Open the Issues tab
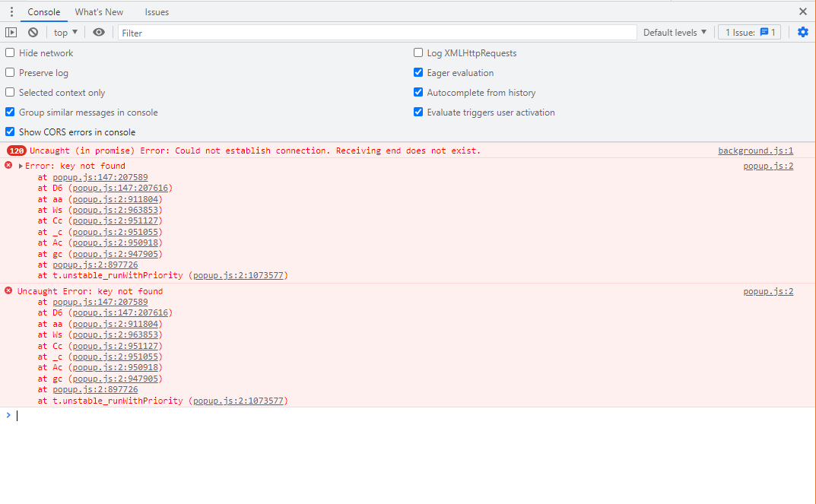 click(x=156, y=11)
